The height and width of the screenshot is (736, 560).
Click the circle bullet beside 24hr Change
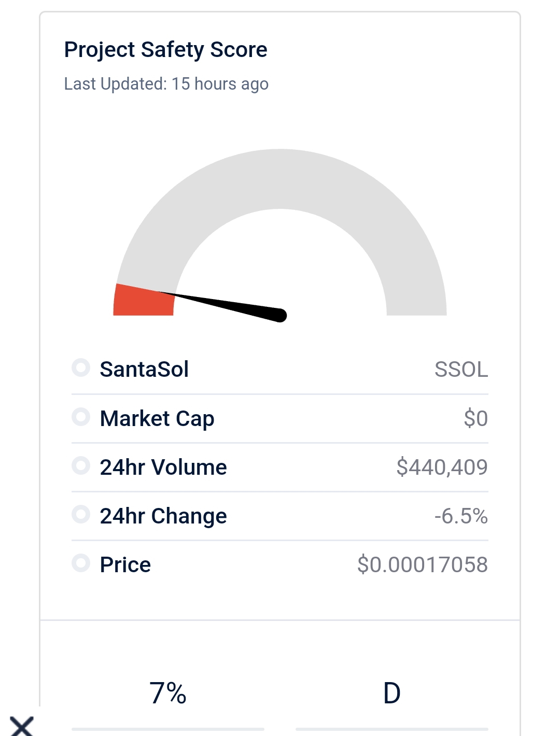tap(81, 514)
